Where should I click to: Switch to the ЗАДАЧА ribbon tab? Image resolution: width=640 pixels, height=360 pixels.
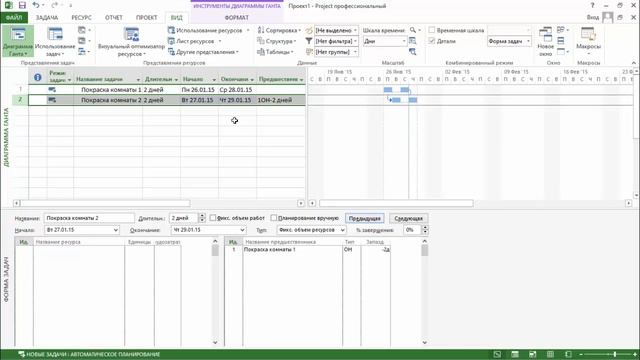pyautogui.click(x=47, y=18)
